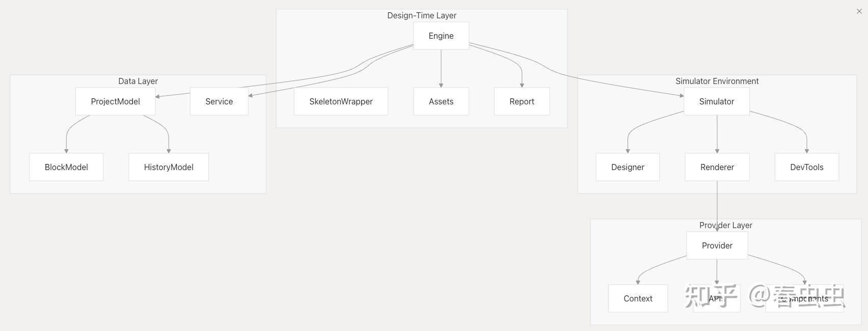The image size is (868, 331).
Task: Click the Assets node
Action: click(441, 101)
